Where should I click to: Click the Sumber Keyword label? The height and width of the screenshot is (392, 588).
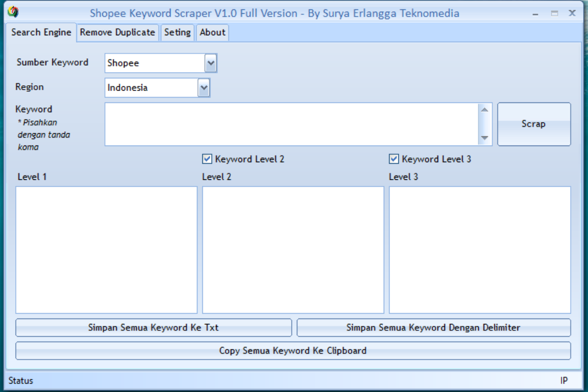[x=52, y=62]
